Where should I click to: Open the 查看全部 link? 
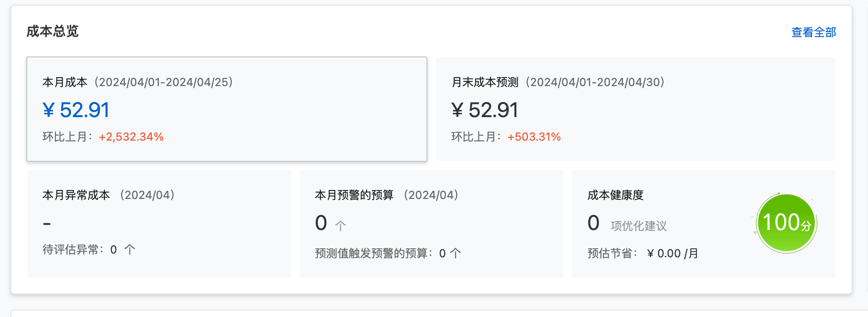click(x=813, y=32)
